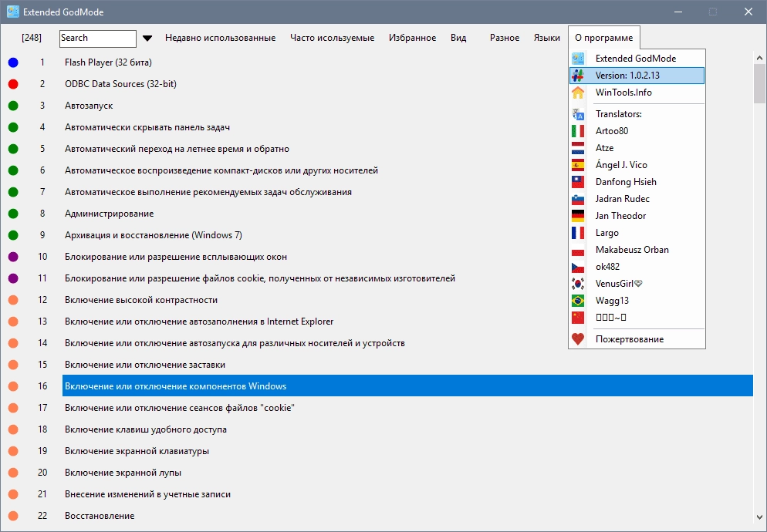Open the Вид menu
The height and width of the screenshot is (532, 767).
[x=458, y=38]
